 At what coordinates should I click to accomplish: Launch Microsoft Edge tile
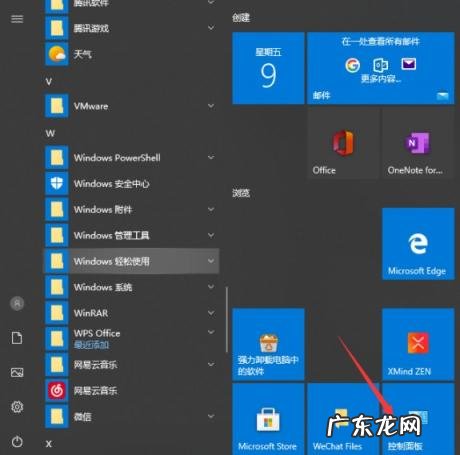coord(418,244)
